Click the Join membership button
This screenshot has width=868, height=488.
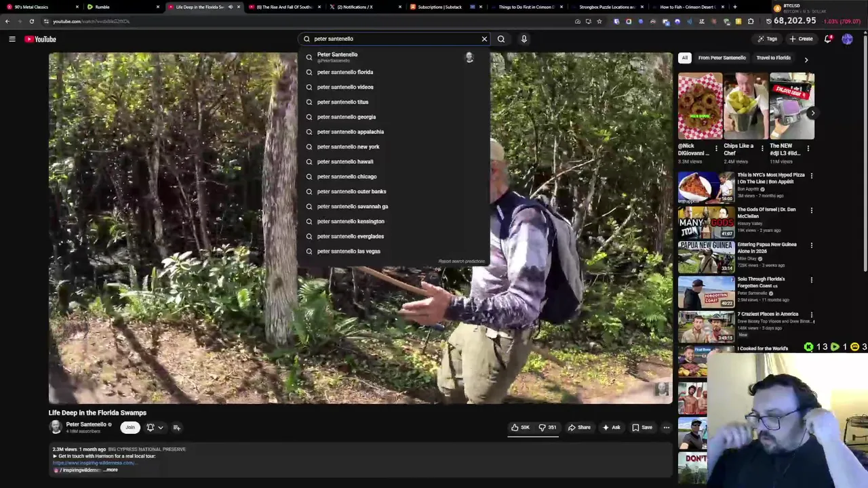[x=130, y=427]
